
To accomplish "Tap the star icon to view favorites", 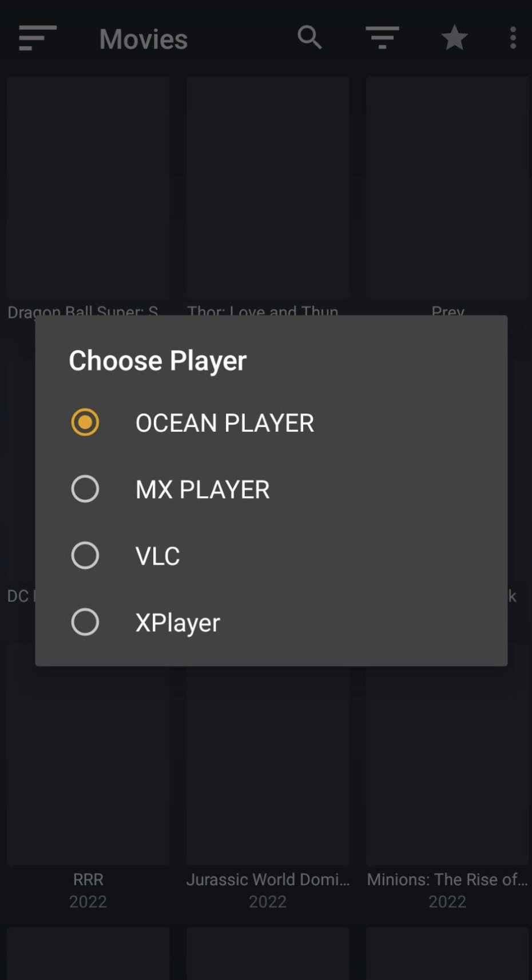I will point(454,37).
